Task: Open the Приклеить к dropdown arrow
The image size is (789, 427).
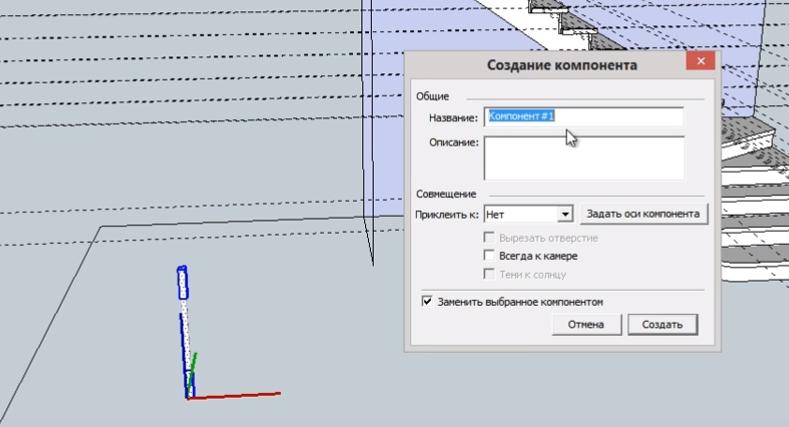Action: tap(565, 214)
